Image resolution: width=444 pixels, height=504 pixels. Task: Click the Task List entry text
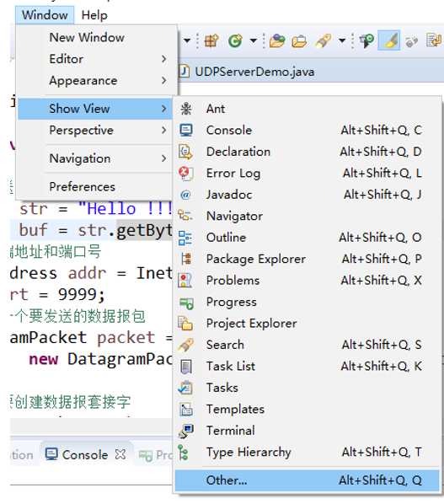coord(231,366)
